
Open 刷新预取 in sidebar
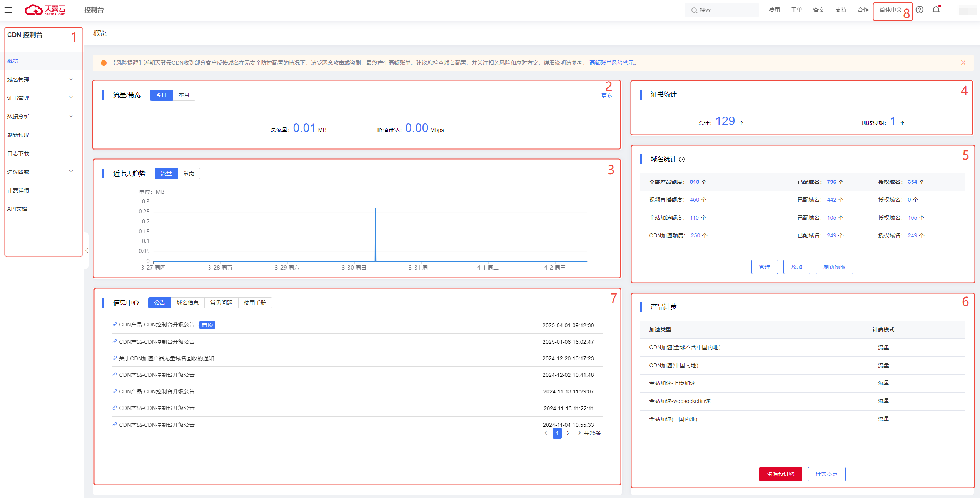tap(18, 135)
